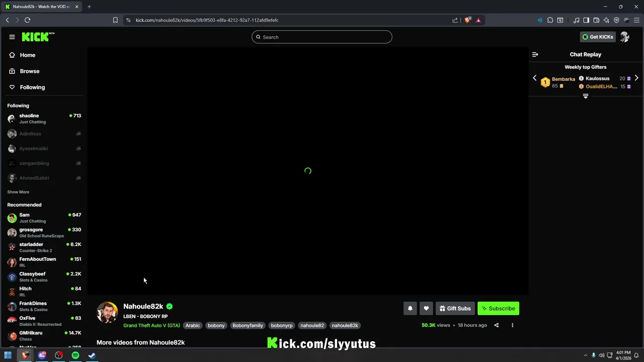The height and width of the screenshot is (362, 644).
Task: Show previous weekly top gifters
Action: [x=535, y=78]
